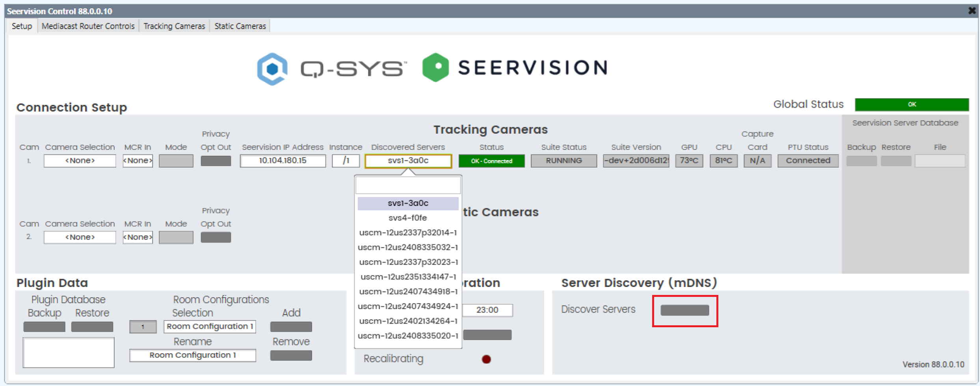Viewport: 980px width, 386px height.
Task: Open the Mediacast Router Controls tab
Action: tap(88, 26)
